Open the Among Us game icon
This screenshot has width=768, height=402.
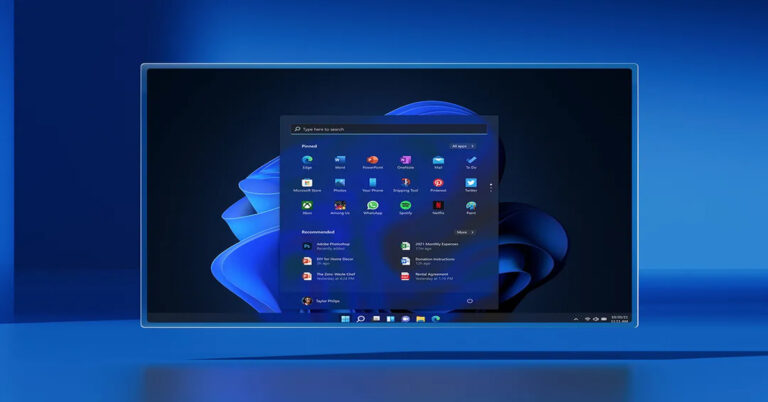tap(340, 206)
